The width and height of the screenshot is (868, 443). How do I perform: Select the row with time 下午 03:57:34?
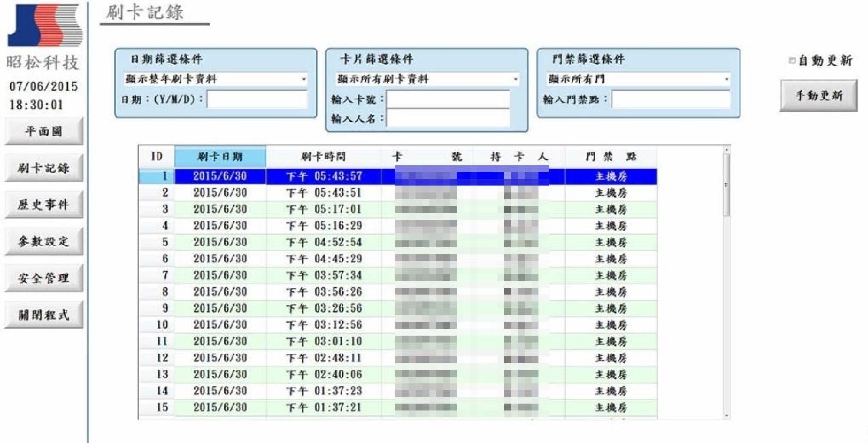(x=398, y=275)
